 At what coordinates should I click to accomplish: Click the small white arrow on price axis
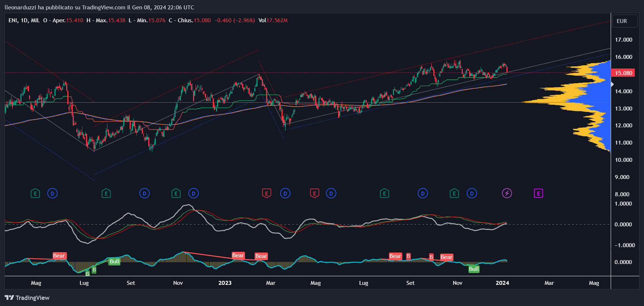click(612, 84)
